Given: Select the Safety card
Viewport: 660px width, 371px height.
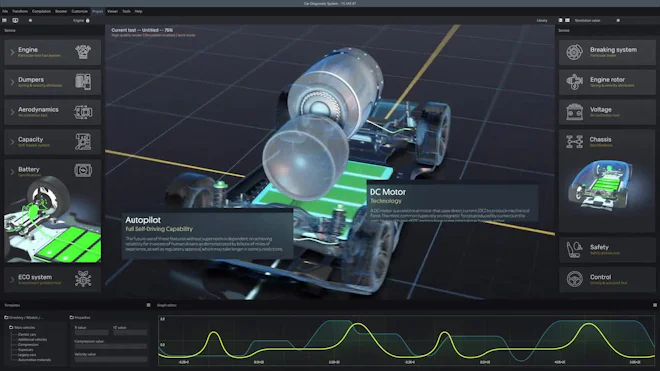Looking at the screenshot, I should tap(607, 249).
